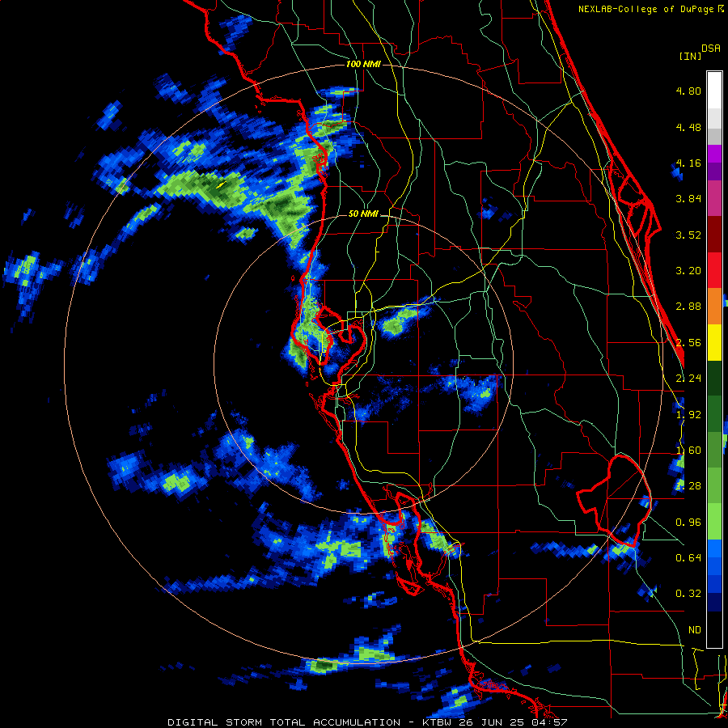
Task: Select the 3.20 legend value
Action: click(688, 271)
